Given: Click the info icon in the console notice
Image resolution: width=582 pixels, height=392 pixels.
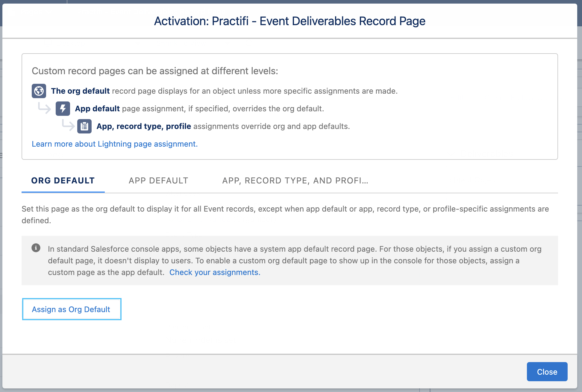Looking at the screenshot, I should (36, 248).
